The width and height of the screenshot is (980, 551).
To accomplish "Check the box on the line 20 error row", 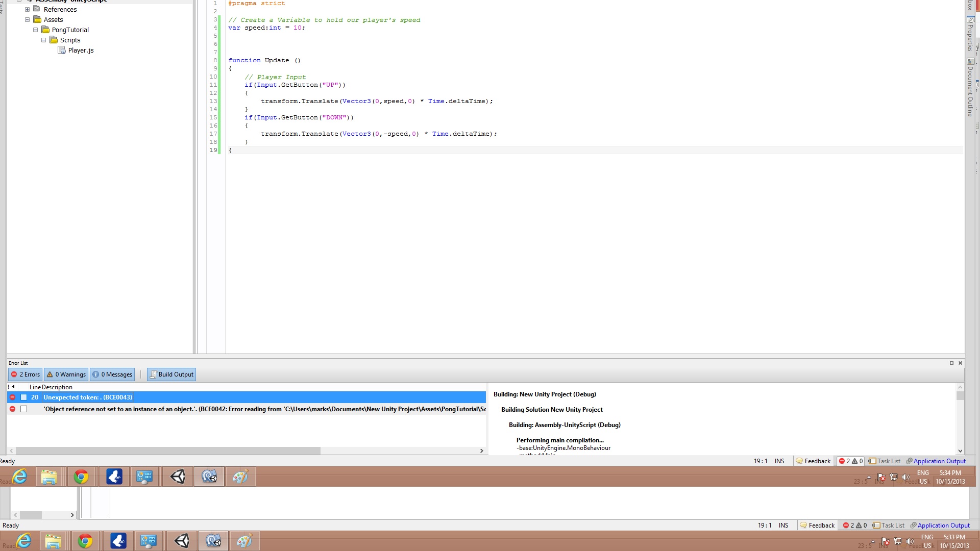I will click(x=23, y=397).
